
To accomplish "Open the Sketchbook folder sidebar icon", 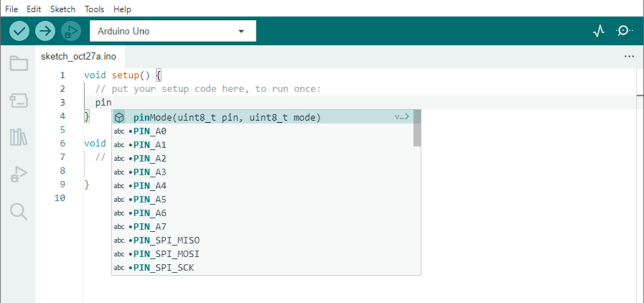I will point(19,64).
